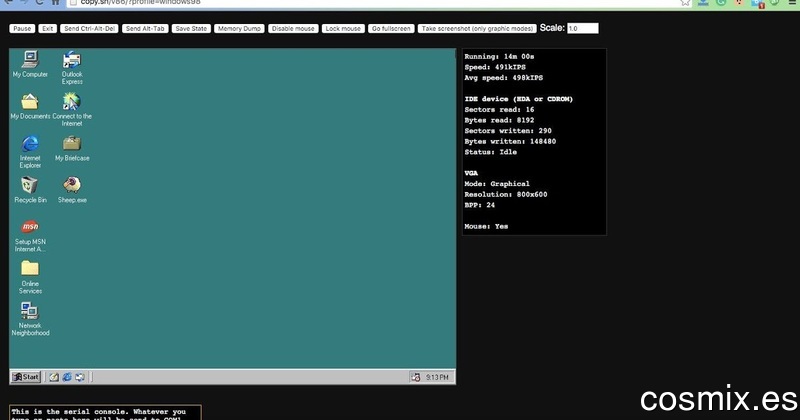Click the Go fullscreen button

391,29
